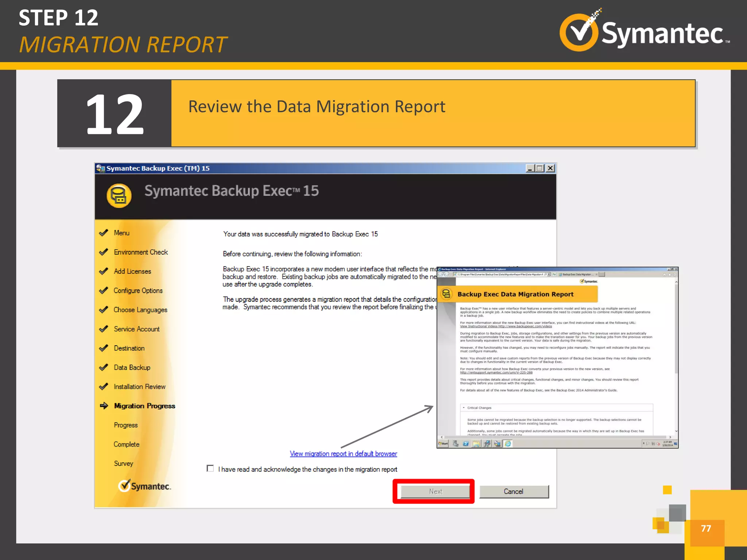The image size is (747, 560).
Task: Select the Service Account step
Action: [137, 329]
